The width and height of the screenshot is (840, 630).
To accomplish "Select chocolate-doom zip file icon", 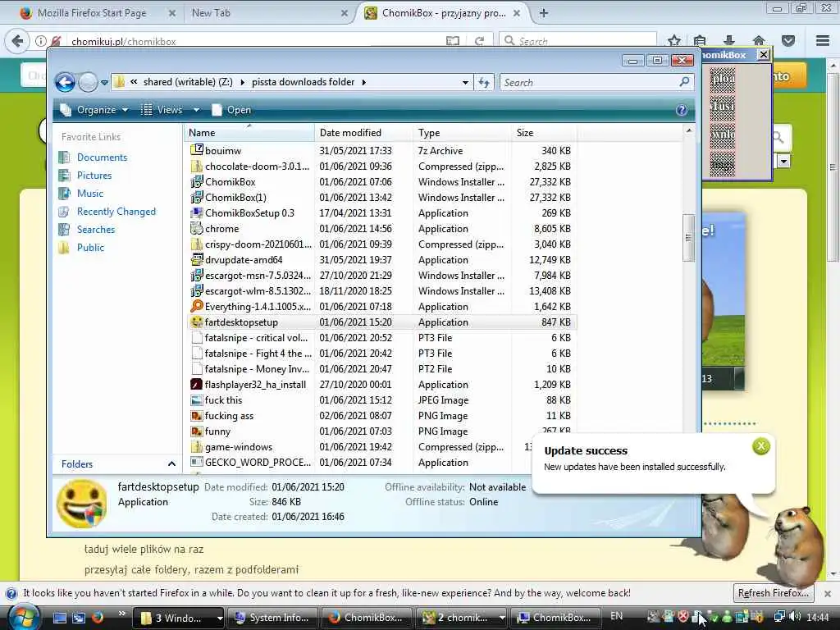I will pyautogui.click(x=197, y=166).
